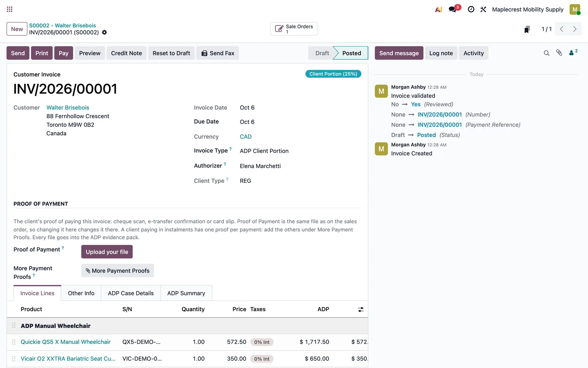The height and width of the screenshot is (368, 588).
Task: Open the user avatar menu
Action: 575,9
